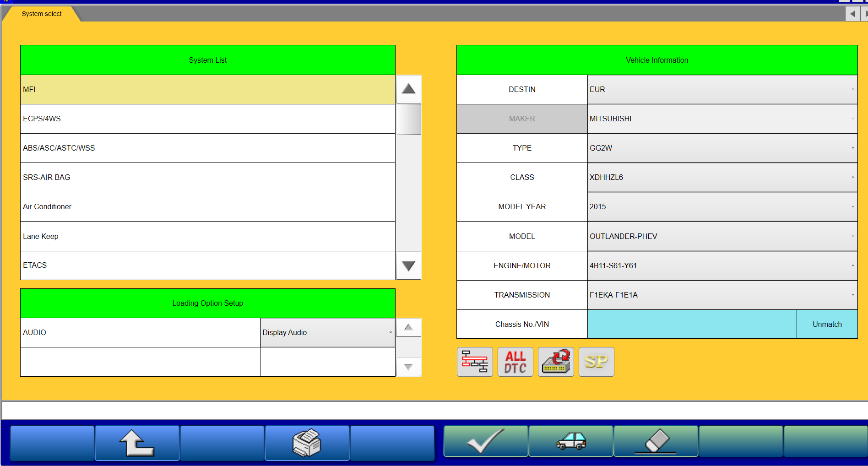Select ABS/ASC/ASTC/WSS in the System List
The width and height of the screenshot is (868, 466).
click(x=207, y=148)
